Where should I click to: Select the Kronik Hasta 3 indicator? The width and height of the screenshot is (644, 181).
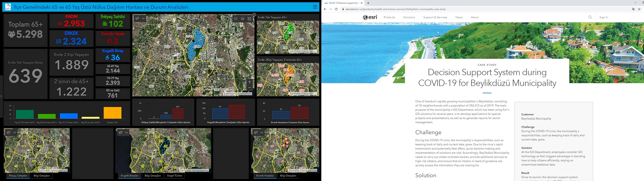(x=113, y=38)
